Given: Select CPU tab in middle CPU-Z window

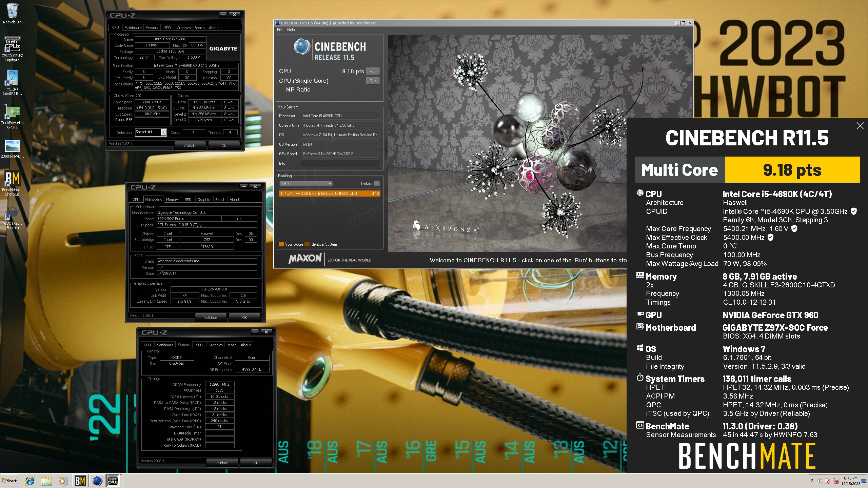Looking at the screenshot, I should (136, 200).
